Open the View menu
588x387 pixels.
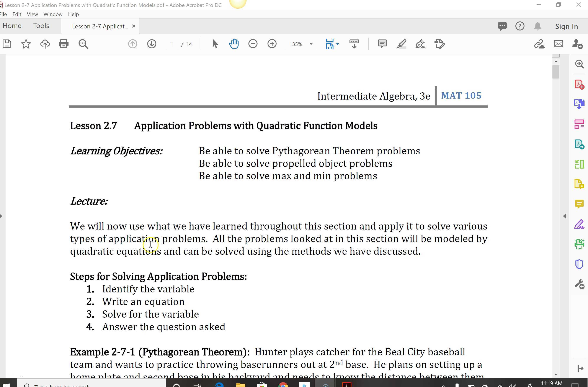coord(32,14)
